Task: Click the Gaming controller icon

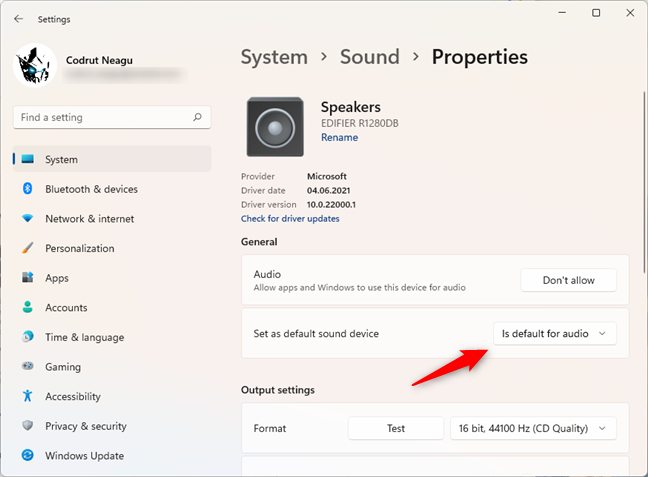Action: coord(28,367)
